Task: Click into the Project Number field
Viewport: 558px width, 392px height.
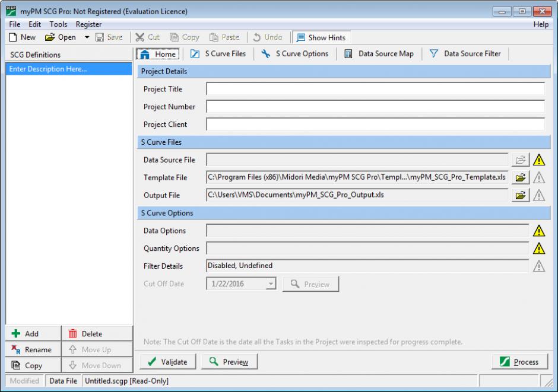Action: tap(375, 107)
